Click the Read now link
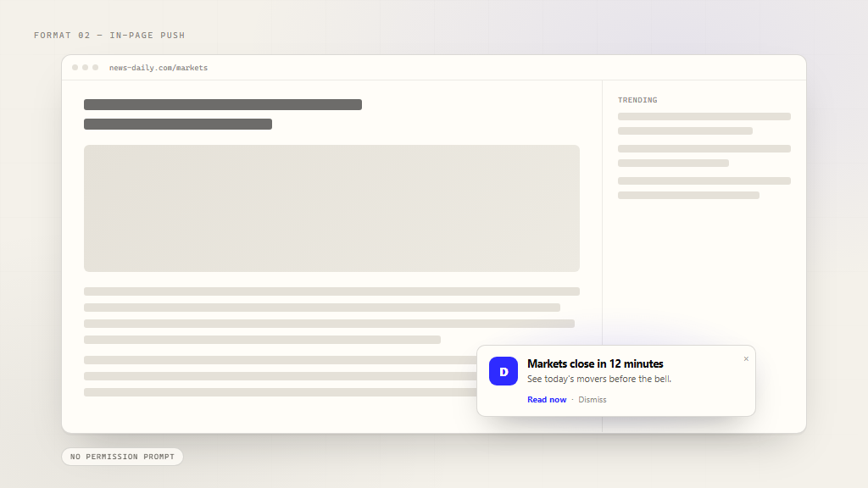This screenshot has height=488, width=868. [547, 400]
